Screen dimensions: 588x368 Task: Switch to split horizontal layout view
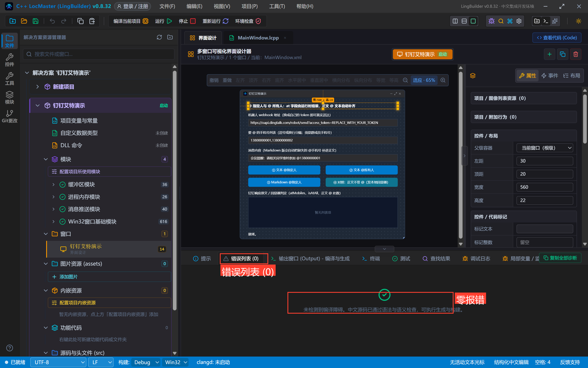pos(464,21)
